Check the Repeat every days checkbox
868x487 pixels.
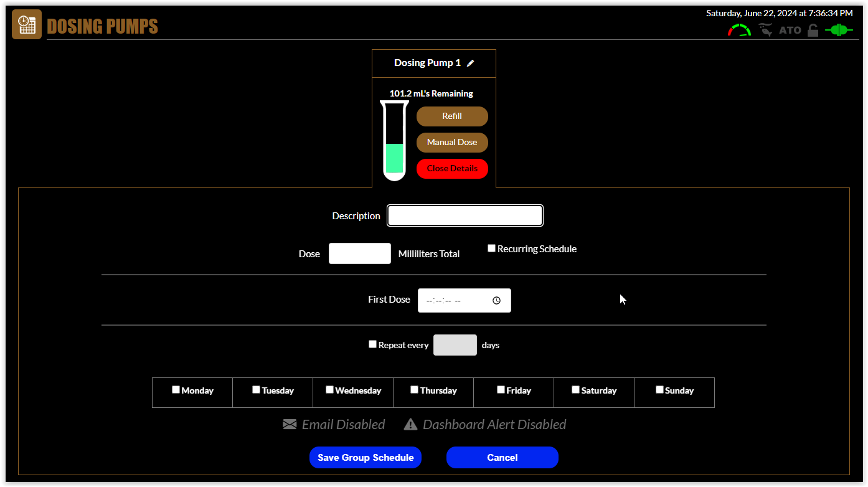(x=372, y=344)
